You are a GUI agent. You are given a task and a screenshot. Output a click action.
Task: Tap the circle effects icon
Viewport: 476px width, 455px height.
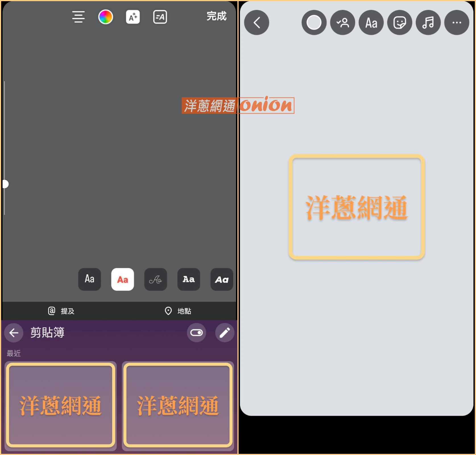tap(314, 23)
